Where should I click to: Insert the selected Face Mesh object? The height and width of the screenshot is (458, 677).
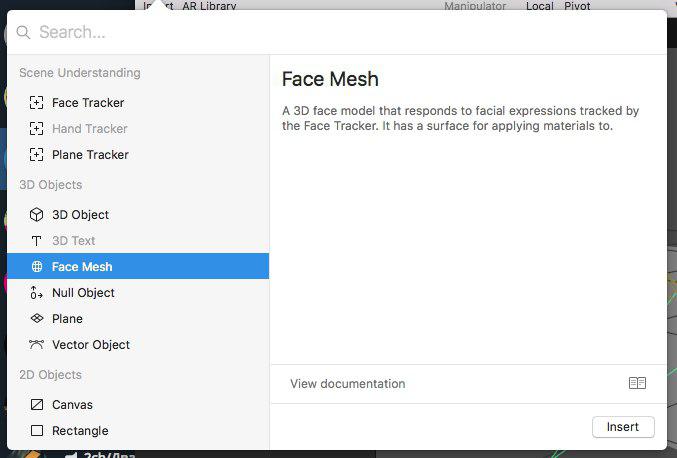[623, 427]
